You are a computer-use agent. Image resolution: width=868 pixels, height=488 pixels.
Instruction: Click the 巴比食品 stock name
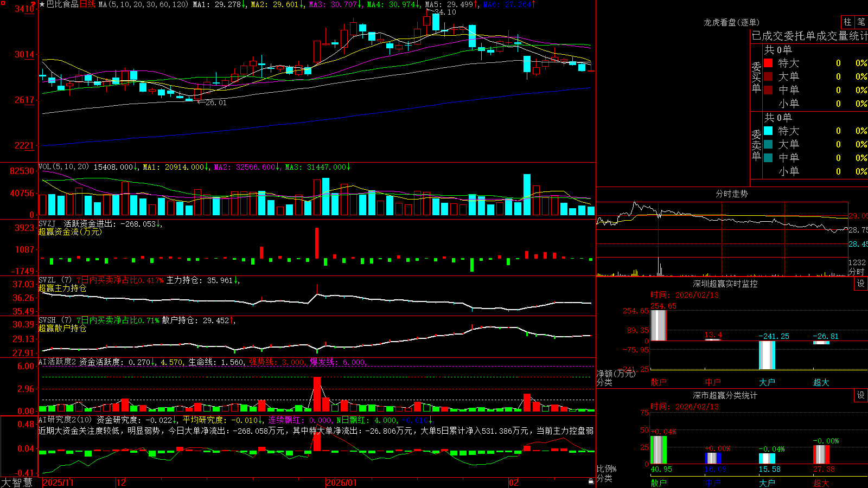pyautogui.click(x=62, y=4)
